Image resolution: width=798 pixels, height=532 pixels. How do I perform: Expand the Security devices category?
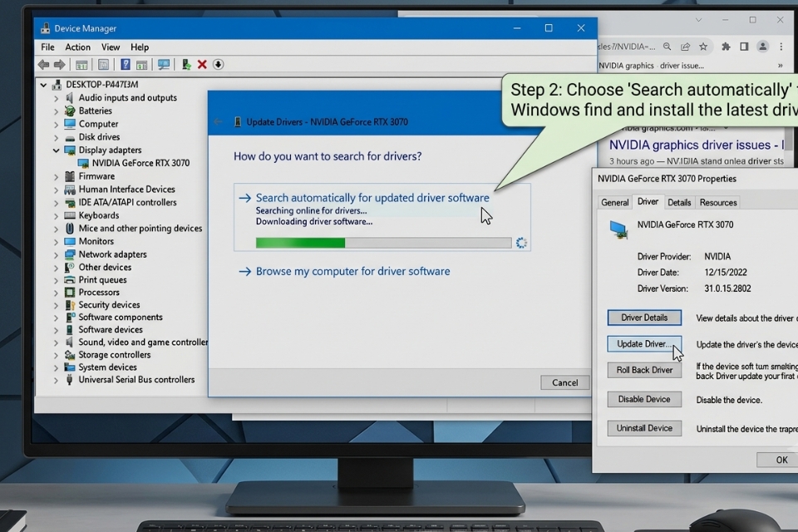pos(56,305)
